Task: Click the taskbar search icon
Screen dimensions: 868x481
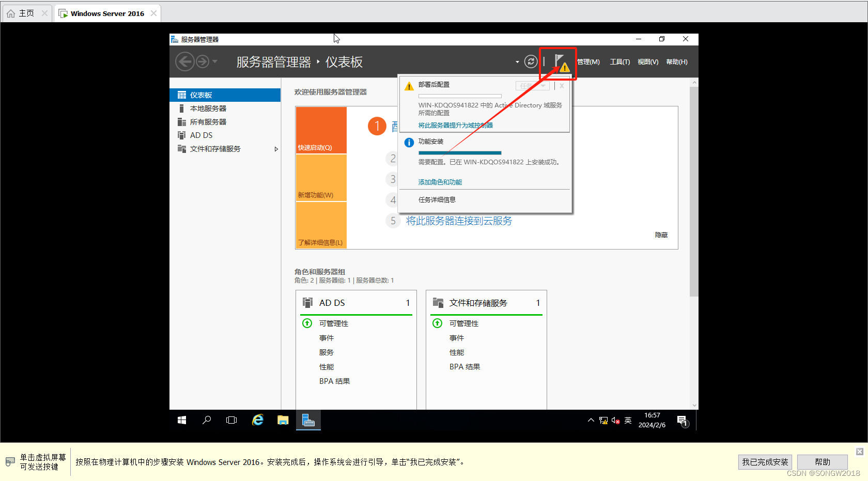Action: coord(207,420)
